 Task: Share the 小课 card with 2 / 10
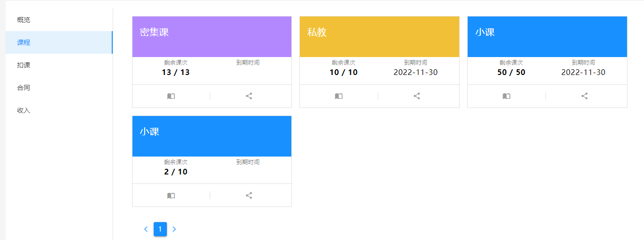249,196
